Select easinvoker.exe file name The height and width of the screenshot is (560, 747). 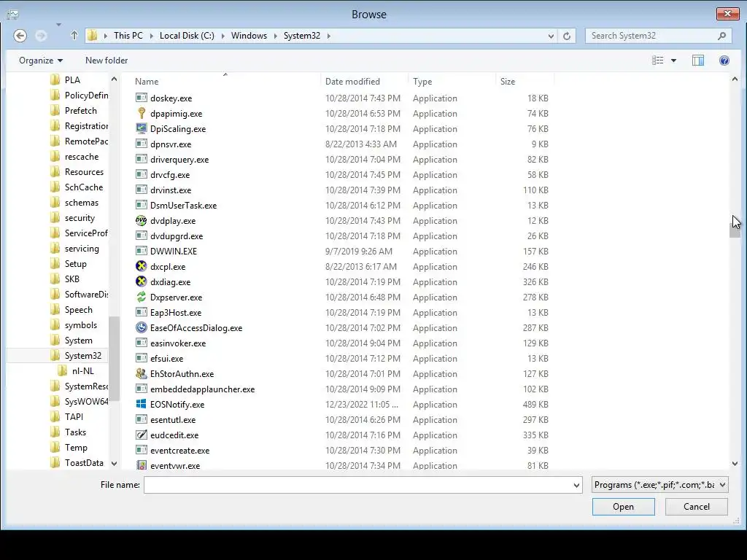click(178, 343)
